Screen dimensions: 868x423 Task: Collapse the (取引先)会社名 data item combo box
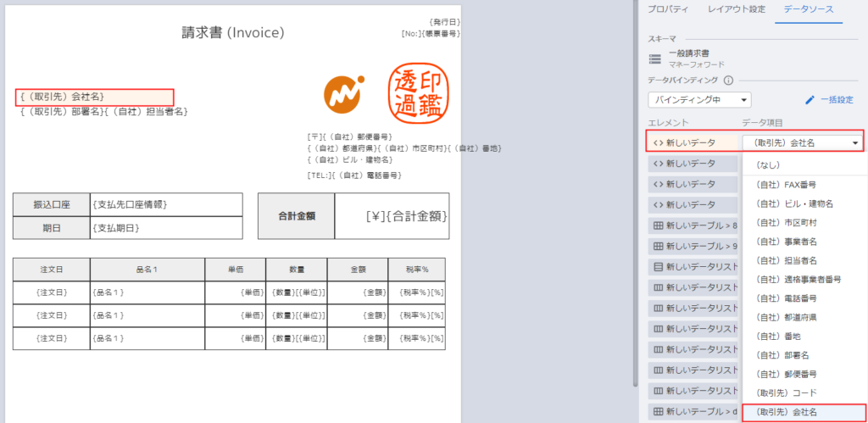[803, 143]
